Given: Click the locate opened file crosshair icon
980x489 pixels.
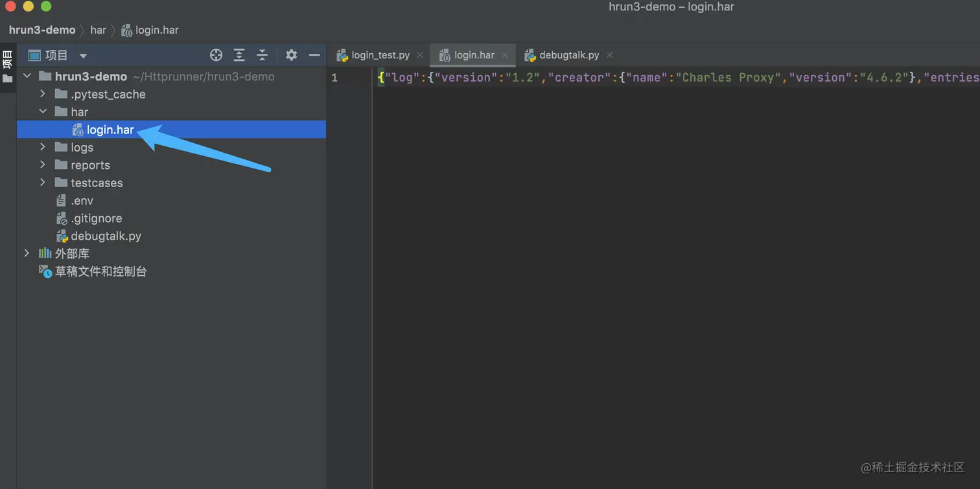Looking at the screenshot, I should [216, 55].
